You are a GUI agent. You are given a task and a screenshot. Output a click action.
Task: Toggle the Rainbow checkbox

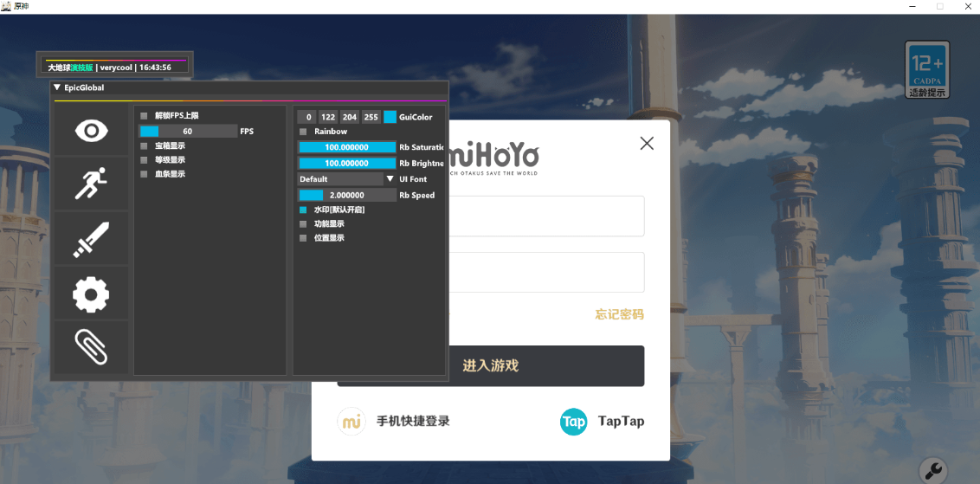[303, 132]
